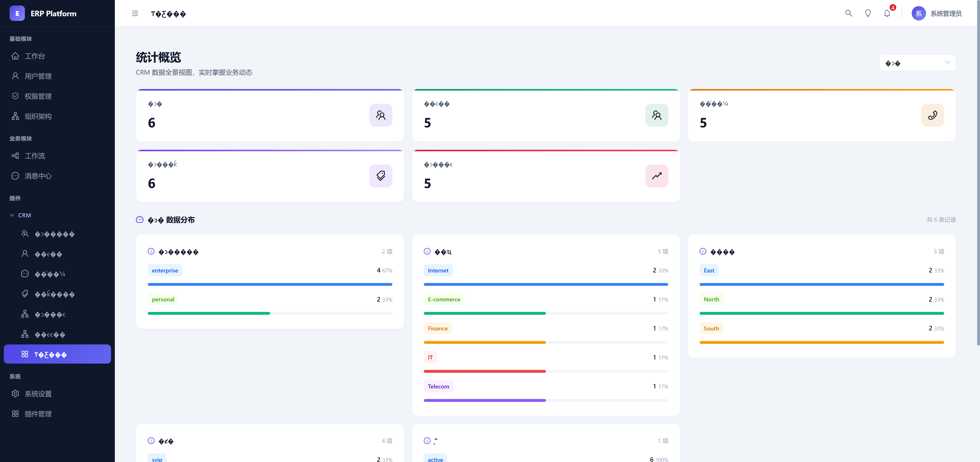The height and width of the screenshot is (462, 980).
Task: Open the dropdown selector at top right
Action: pos(917,63)
